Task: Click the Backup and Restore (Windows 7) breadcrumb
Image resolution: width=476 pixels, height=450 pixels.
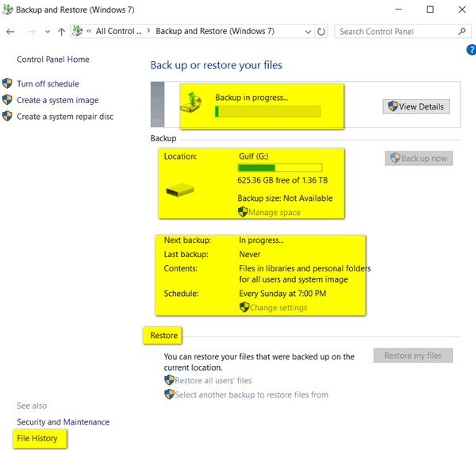Action: coord(215,31)
